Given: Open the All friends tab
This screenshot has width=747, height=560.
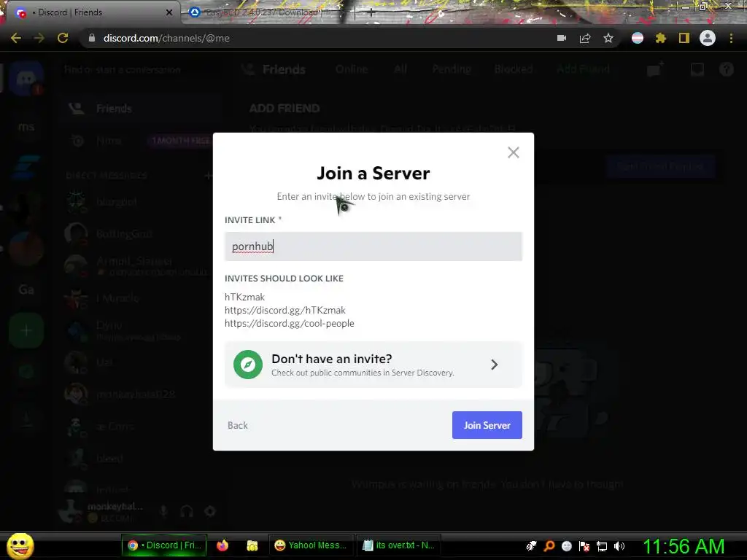Looking at the screenshot, I should (x=400, y=69).
